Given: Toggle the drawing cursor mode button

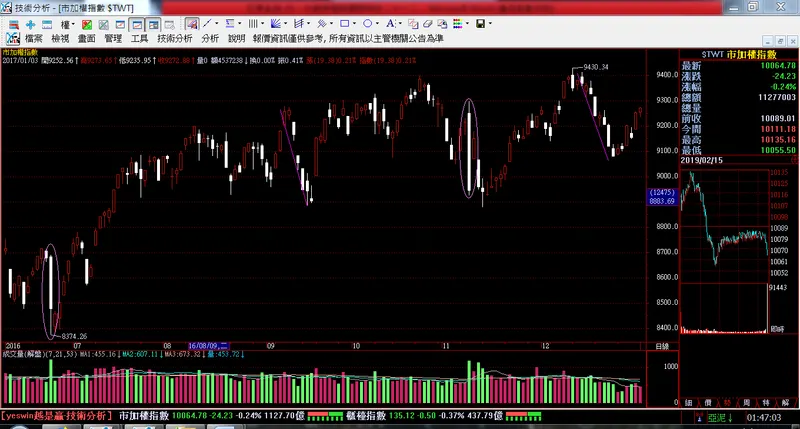Looking at the screenshot, I should pyautogui.click(x=192, y=23).
